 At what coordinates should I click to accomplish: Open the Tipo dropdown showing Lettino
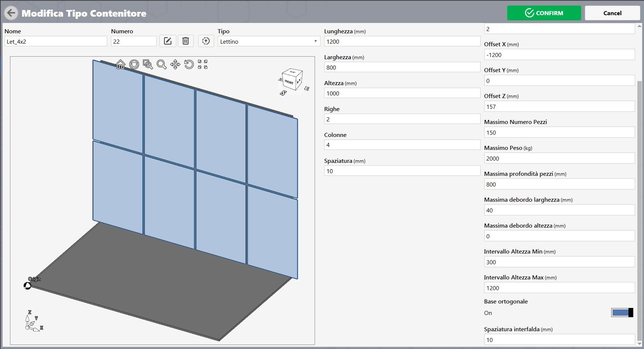pyautogui.click(x=269, y=41)
